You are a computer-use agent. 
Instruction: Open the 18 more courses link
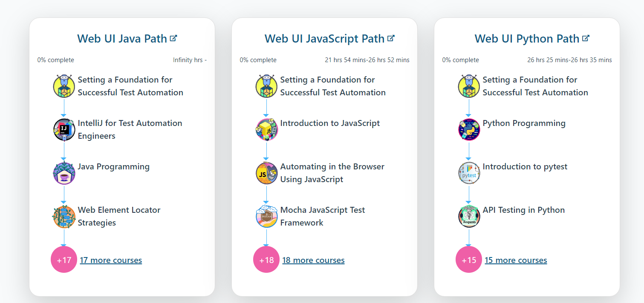[313, 260]
